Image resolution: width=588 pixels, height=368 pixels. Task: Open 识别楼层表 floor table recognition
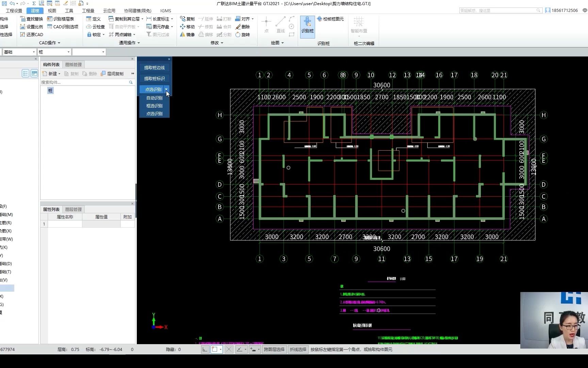coord(61,19)
